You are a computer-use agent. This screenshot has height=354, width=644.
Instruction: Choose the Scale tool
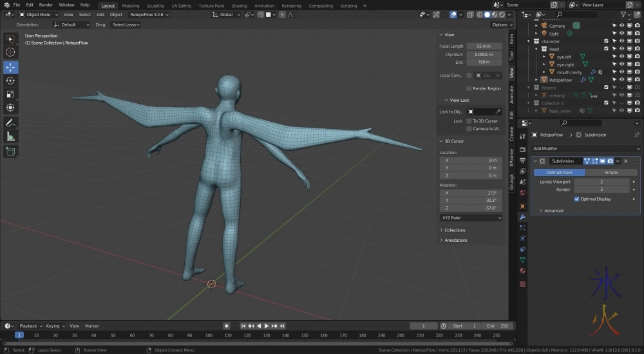click(x=10, y=94)
